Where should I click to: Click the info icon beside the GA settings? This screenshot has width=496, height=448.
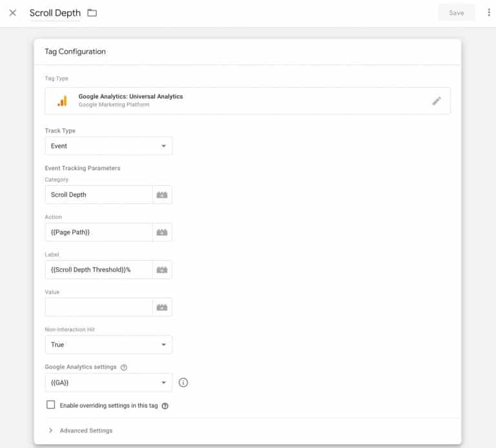coord(183,383)
